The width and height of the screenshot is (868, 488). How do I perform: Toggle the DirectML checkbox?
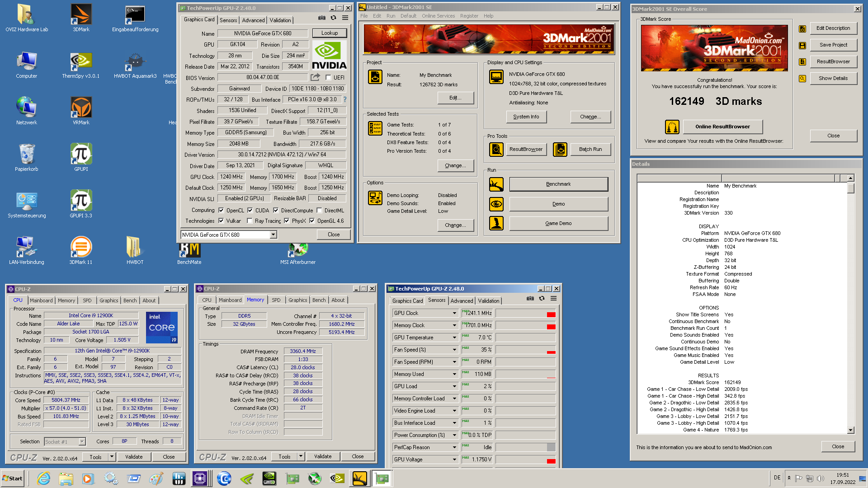[319, 210]
